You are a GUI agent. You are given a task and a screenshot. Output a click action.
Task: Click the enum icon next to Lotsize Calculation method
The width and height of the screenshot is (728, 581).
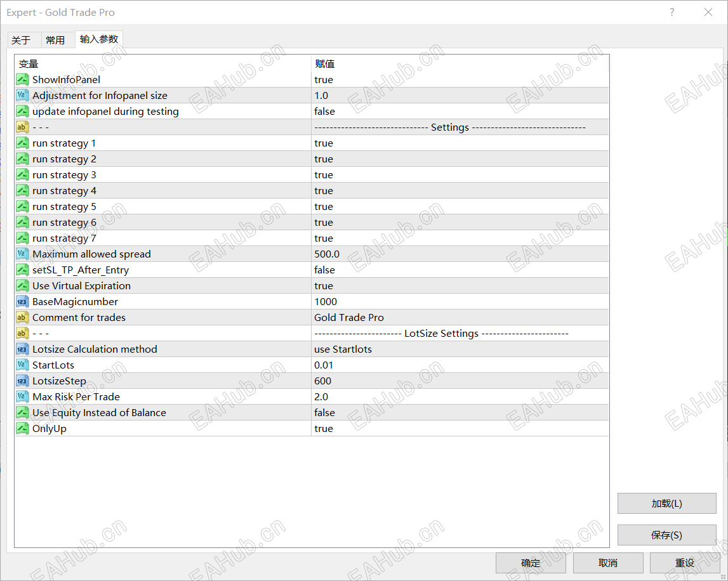22,349
